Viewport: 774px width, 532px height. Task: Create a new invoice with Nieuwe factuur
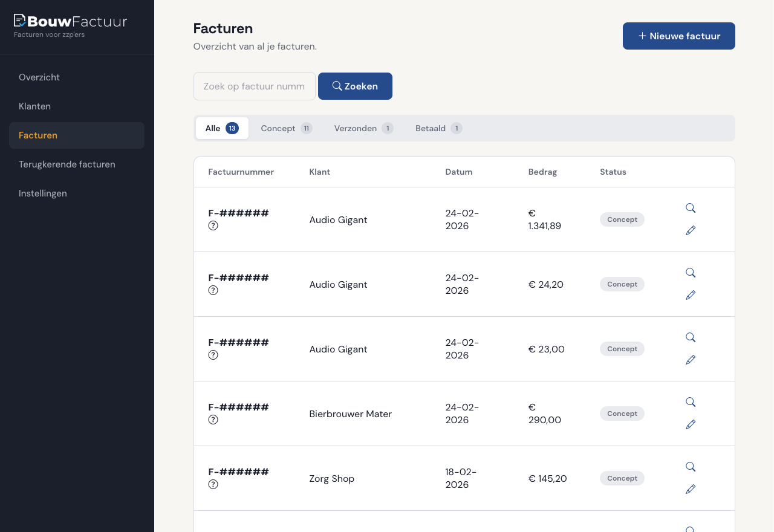click(x=678, y=36)
